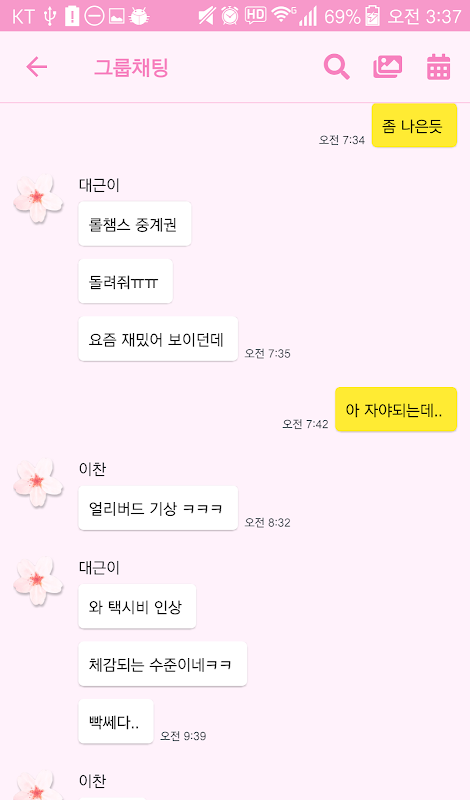Tap the 롤챔스 중계권 message bubble
Screen dimensions: 470x800
coord(135,224)
